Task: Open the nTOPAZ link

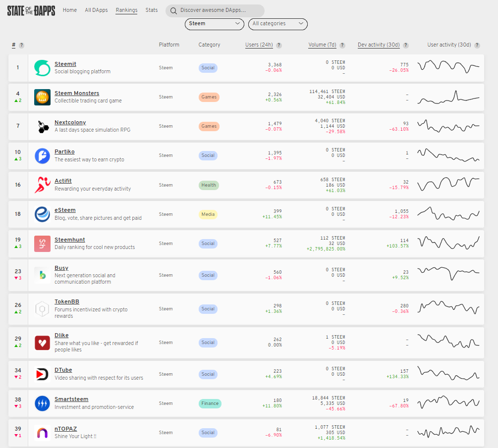Action: click(x=65, y=429)
